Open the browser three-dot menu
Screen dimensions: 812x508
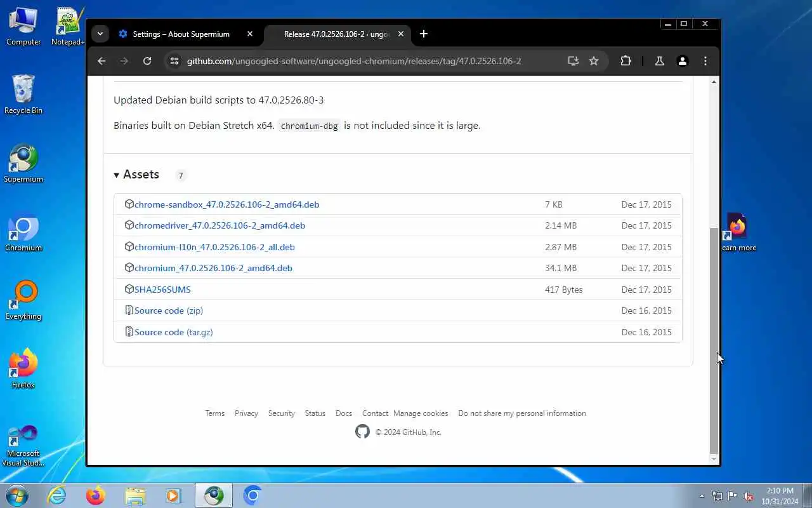point(705,61)
